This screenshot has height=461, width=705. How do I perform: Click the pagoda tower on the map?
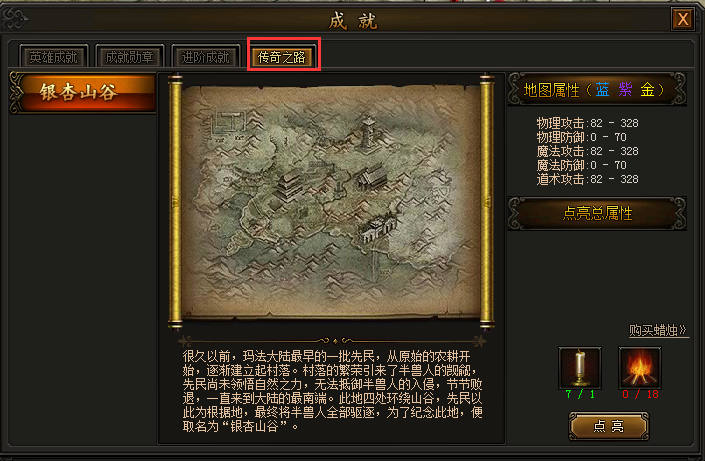coord(368,131)
